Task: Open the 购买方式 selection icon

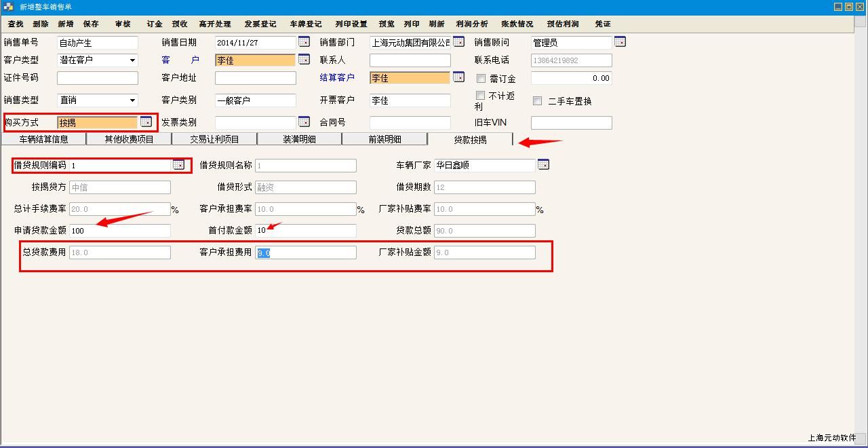Action: 146,122
